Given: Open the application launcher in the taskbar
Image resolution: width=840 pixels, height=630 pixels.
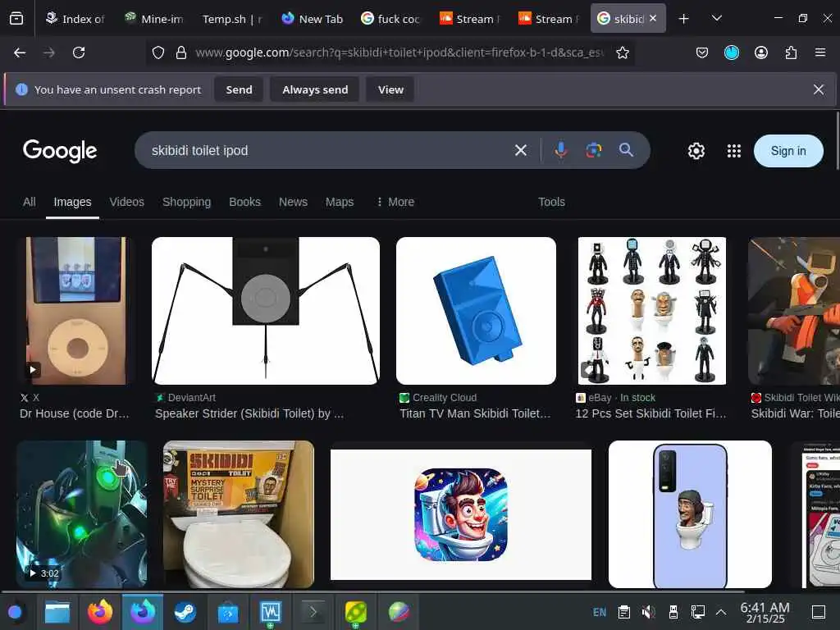Looking at the screenshot, I should click(x=16, y=612).
